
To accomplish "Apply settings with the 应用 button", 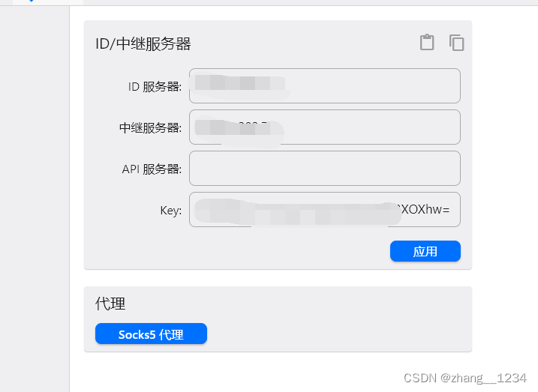I will pyautogui.click(x=425, y=251).
